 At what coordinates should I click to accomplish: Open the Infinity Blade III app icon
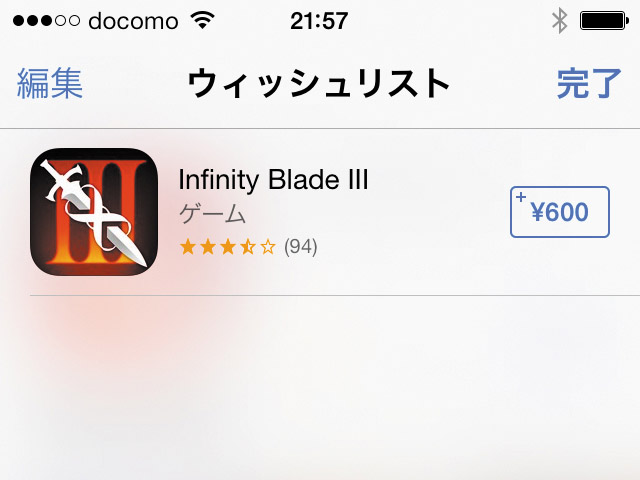tap(94, 211)
